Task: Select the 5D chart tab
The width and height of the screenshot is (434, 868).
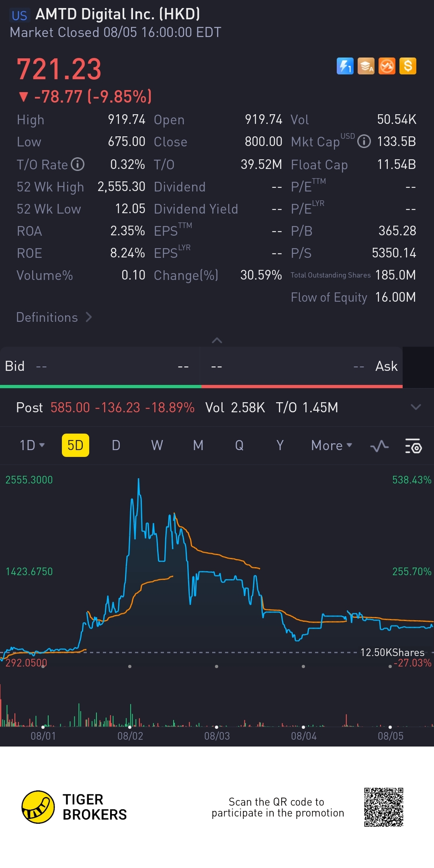Action: tap(76, 445)
